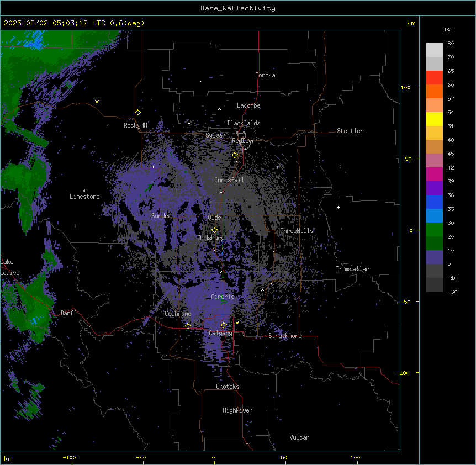Click the Sundre label
The height and width of the screenshot is (465, 476).
(x=161, y=216)
